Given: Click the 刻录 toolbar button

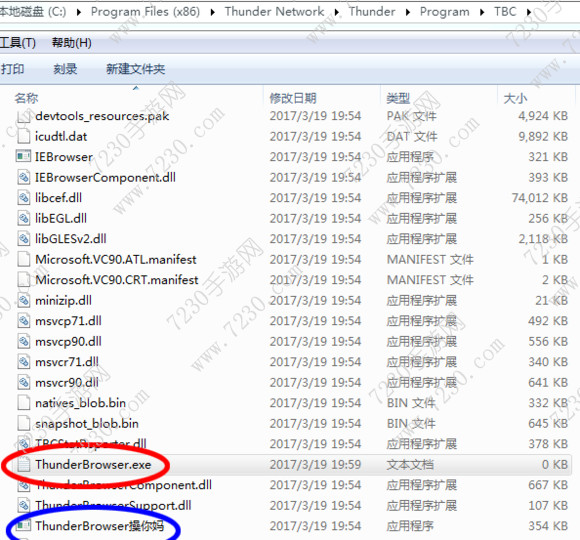Looking at the screenshot, I should point(65,69).
